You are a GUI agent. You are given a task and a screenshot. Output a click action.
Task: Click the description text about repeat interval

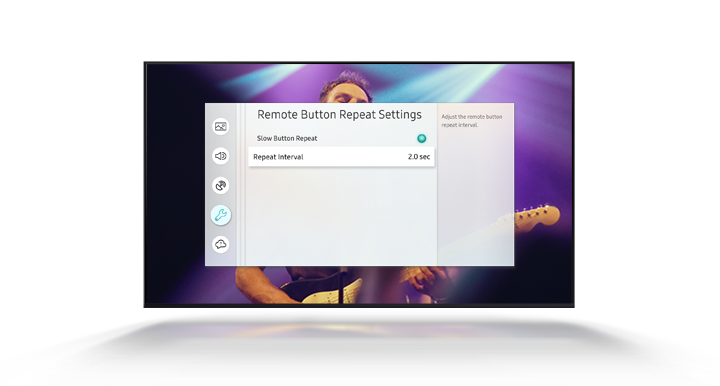[x=472, y=121]
